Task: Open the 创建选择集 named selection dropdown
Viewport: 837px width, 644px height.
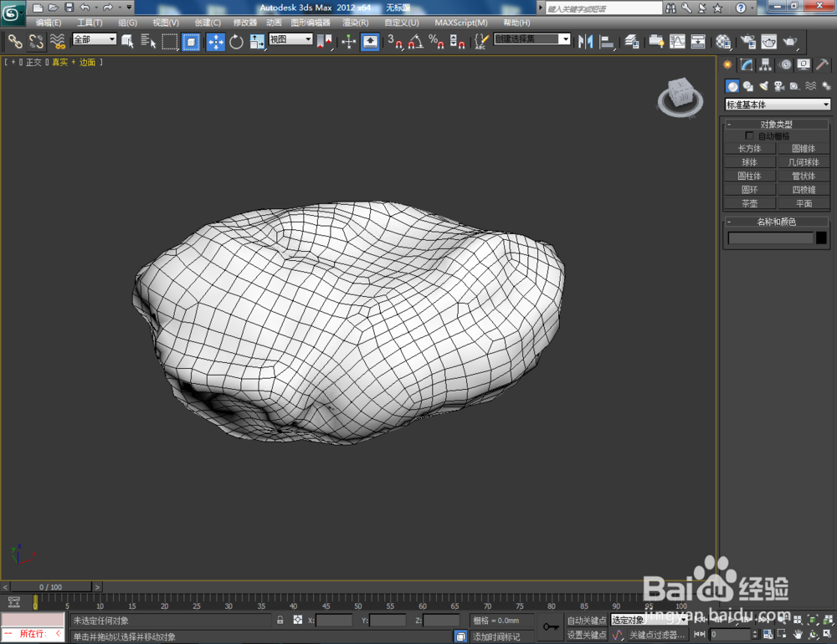Action: coord(565,38)
